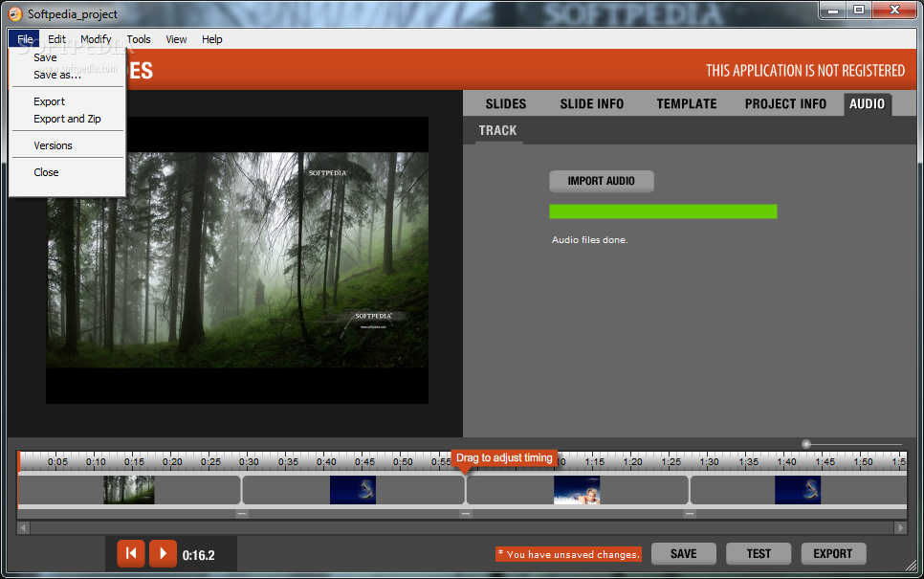Image resolution: width=924 pixels, height=579 pixels.
Task: Click the second slide boundary handle
Action: 466,514
